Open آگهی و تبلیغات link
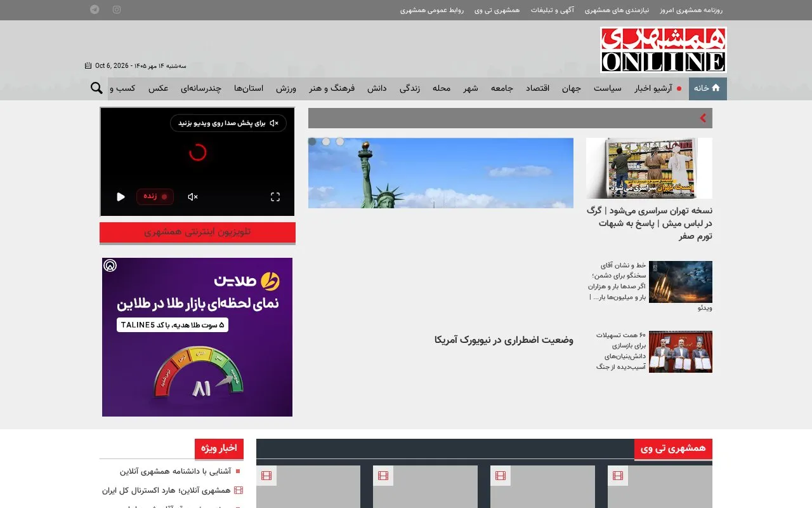812x508 pixels. (553, 10)
